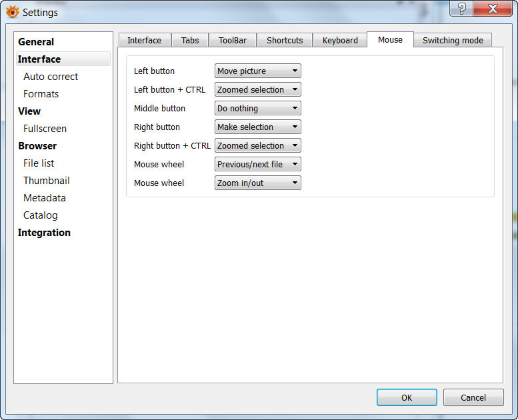
Task: Open the Previous/next file mouse wheel dropdown
Action: click(x=258, y=164)
